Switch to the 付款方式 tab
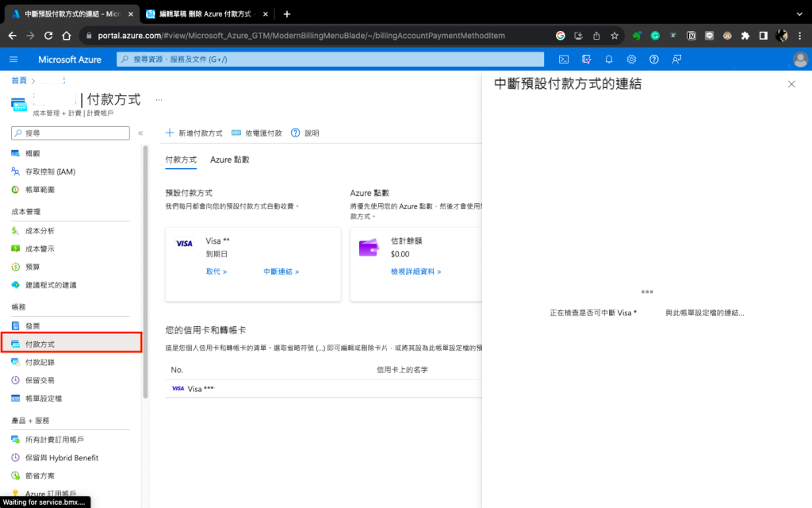812x508 pixels. coord(181,160)
